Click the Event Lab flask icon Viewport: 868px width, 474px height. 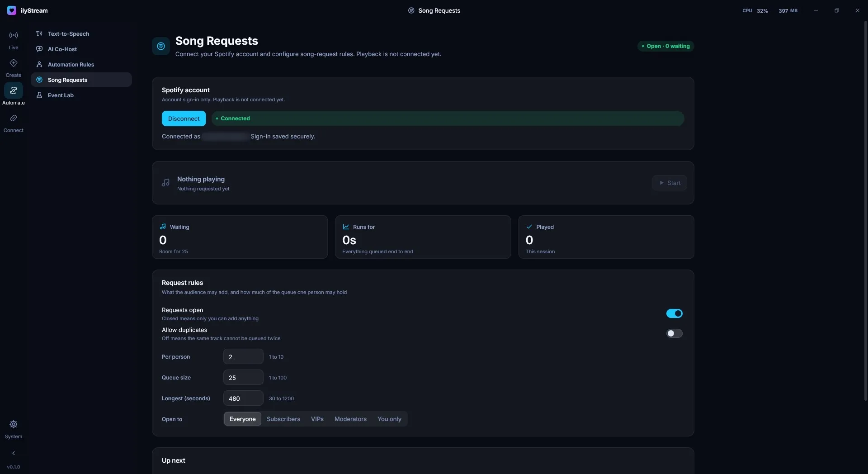[39, 95]
